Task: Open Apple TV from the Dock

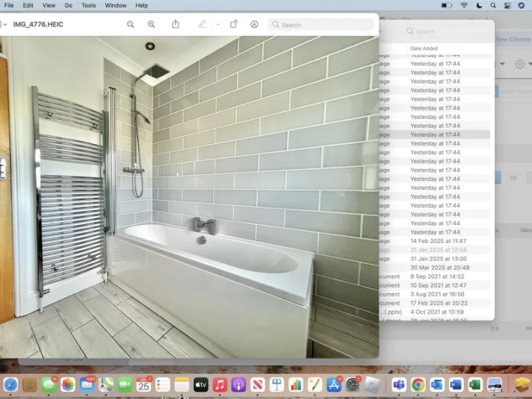Action: coord(201,384)
